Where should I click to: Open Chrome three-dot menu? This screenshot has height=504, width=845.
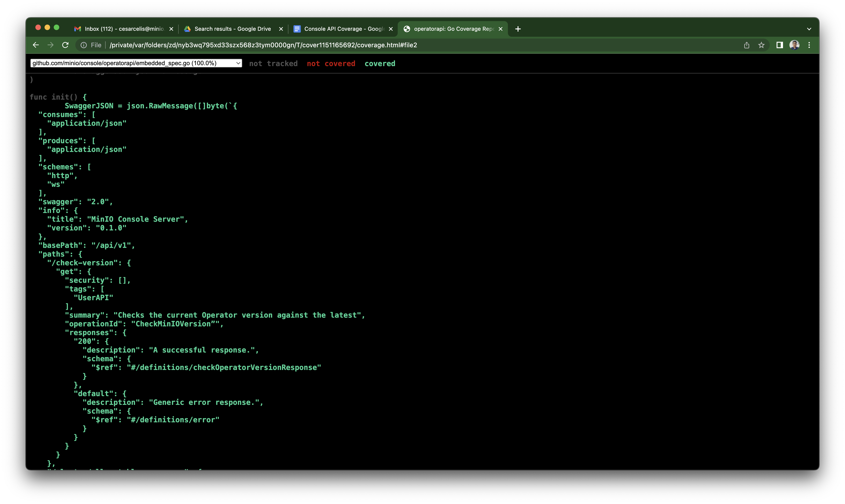tap(809, 45)
